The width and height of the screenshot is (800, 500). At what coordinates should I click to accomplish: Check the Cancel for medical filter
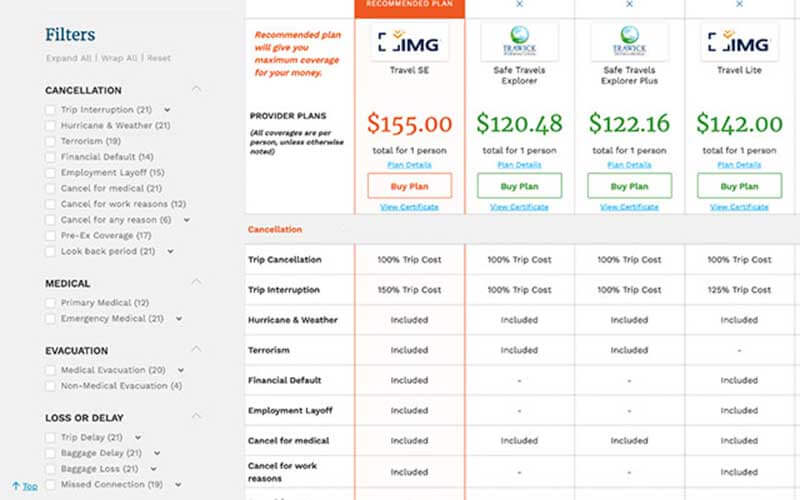pos(51,189)
